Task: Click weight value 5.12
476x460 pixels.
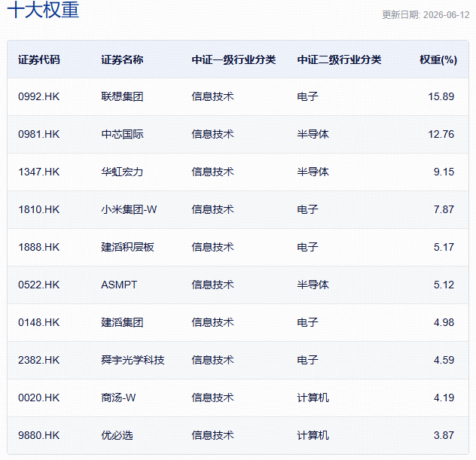Action: click(x=444, y=285)
